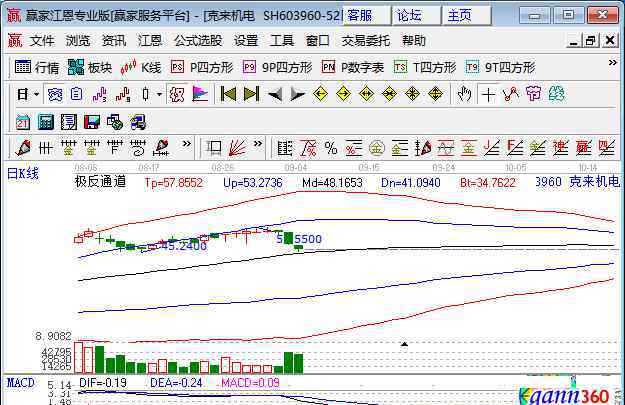Select the rectangle drawing tool
625x405 pixels.
click(214, 148)
